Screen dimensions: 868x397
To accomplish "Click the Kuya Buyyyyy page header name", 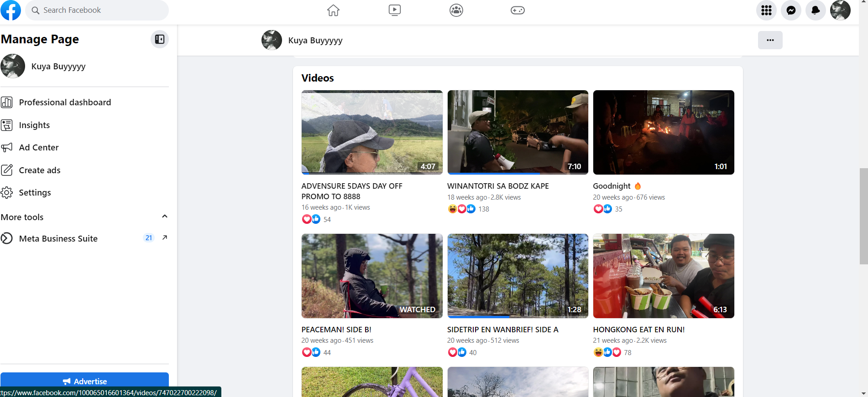I will click(x=315, y=40).
